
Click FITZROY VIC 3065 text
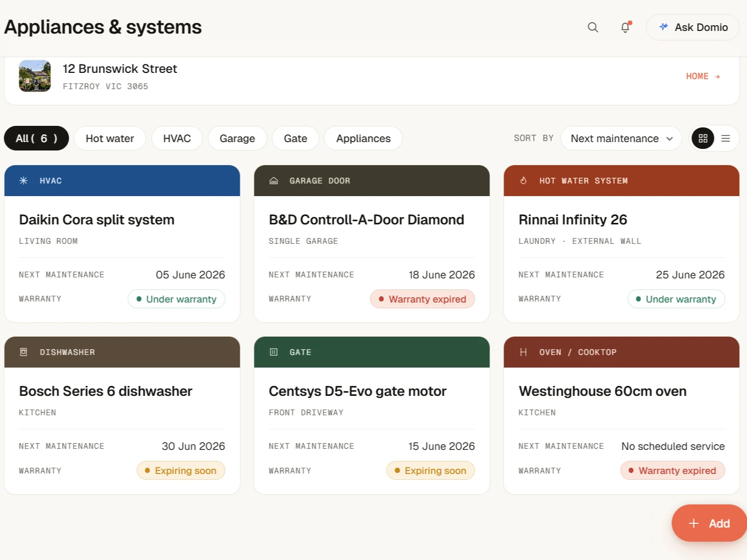pyautogui.click(x=105, y=87)
